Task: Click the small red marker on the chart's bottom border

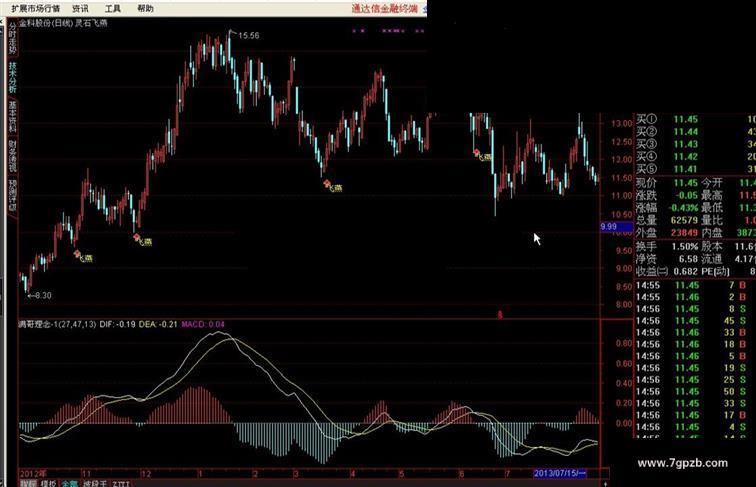Action: point(500,315)
